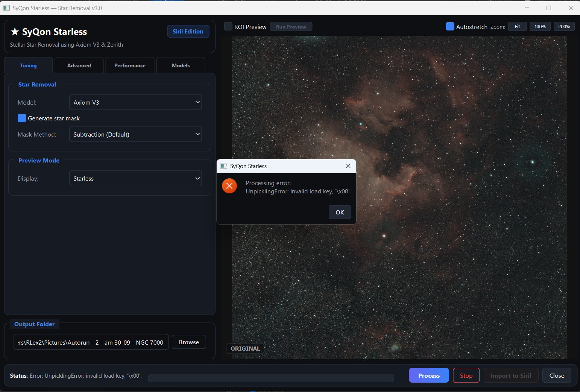580x392 pixels.
Task: Click the progress bar in status area
Action: pos(271,378)
